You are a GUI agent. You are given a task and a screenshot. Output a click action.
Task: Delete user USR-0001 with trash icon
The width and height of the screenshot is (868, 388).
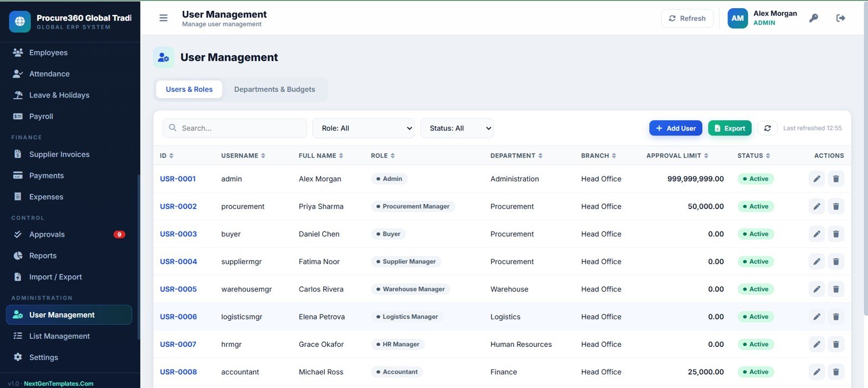[x=836, y=179]
